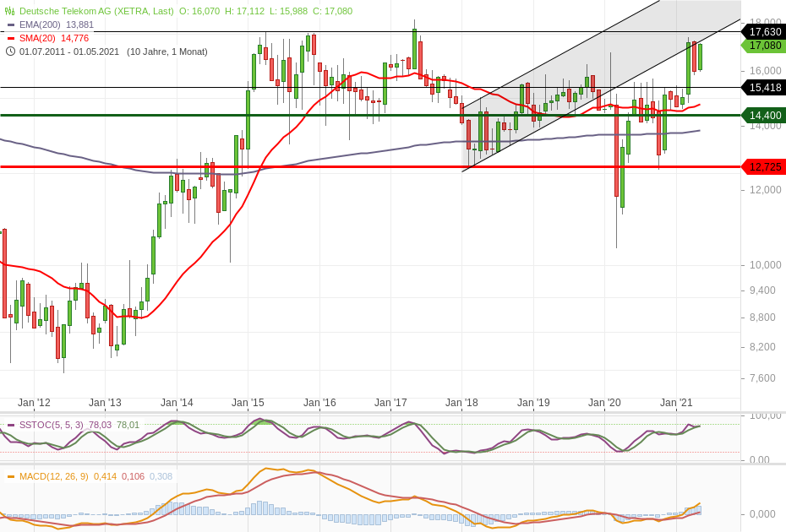Screen dimensions: 786x532
Task: Click the SMA value 14,776
Action: 74,38
